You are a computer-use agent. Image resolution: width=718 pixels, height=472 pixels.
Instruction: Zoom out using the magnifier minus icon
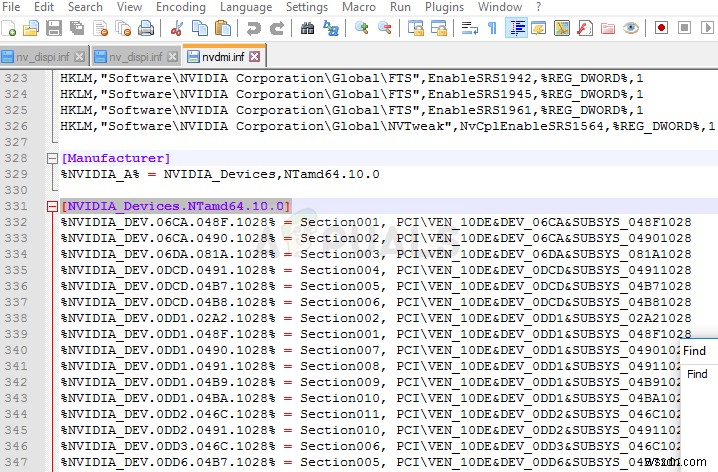(x=384, y=28)
